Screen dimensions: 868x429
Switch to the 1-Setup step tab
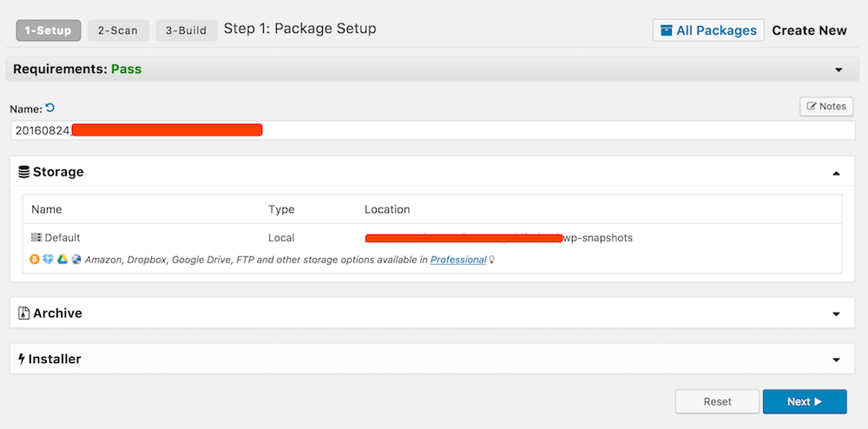tap(49, 30)
